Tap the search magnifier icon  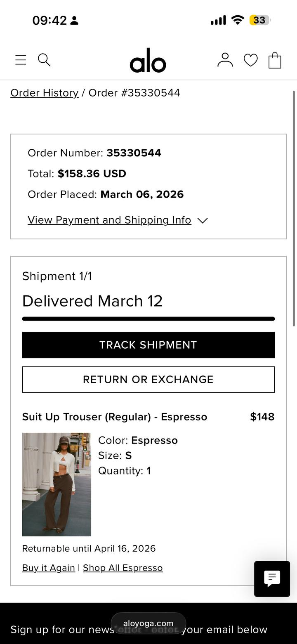click(x=44, y=60)
